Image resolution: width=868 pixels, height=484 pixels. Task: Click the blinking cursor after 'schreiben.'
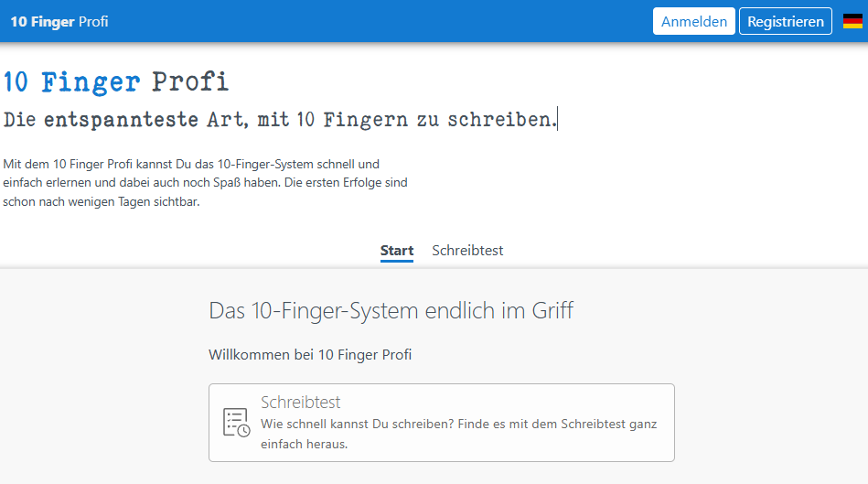(558, 119)
